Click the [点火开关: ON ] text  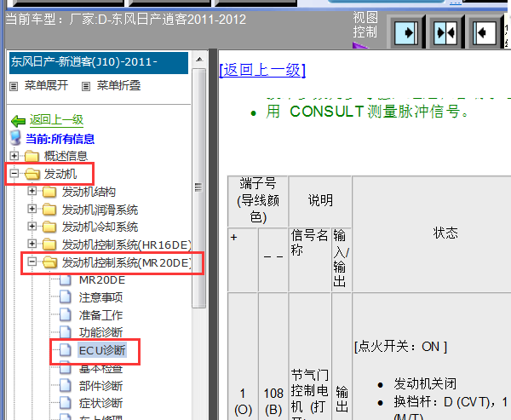pyautogui.click(x=400, y=346)
